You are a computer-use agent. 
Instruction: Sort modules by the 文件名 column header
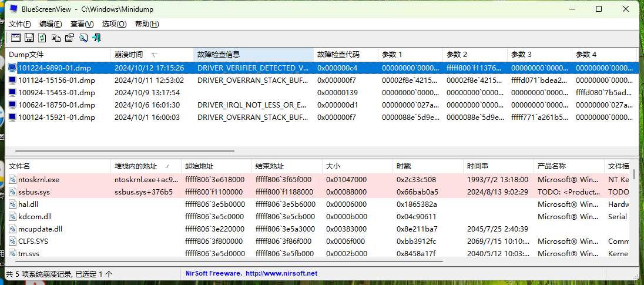(x=58, y=166)
